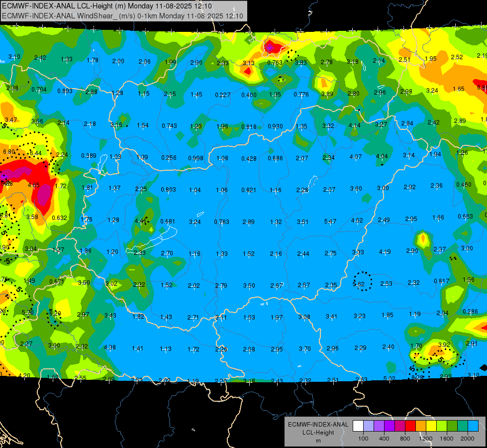Click the grid value 6.29
The image size is (487, 448).
55,314
